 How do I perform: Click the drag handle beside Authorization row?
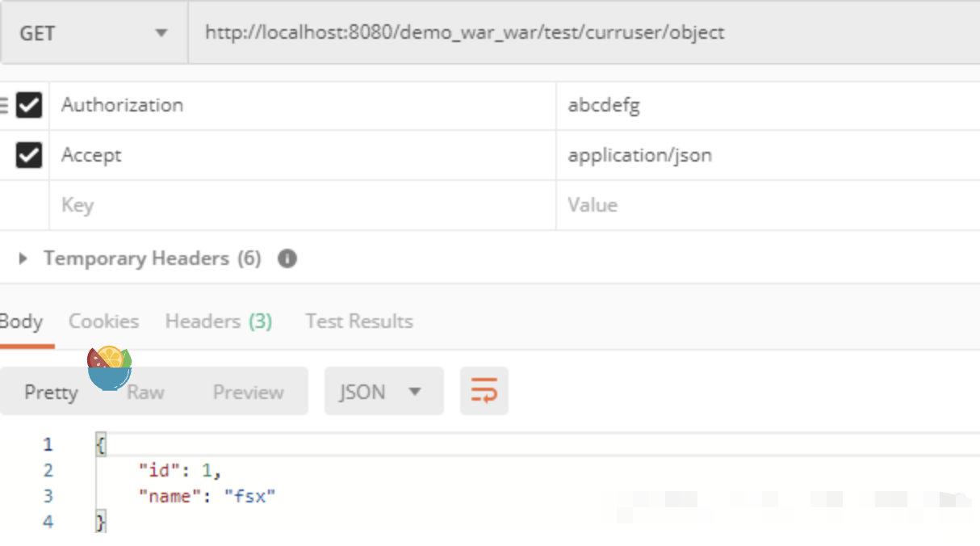click(x=4, y=105)
